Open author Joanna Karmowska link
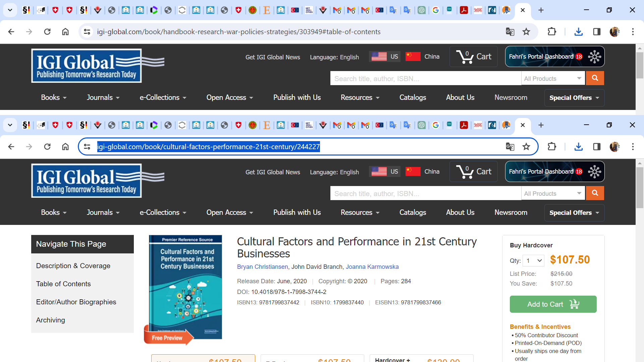The height and width of the screenshot is (362, 644). pos(372,267)
